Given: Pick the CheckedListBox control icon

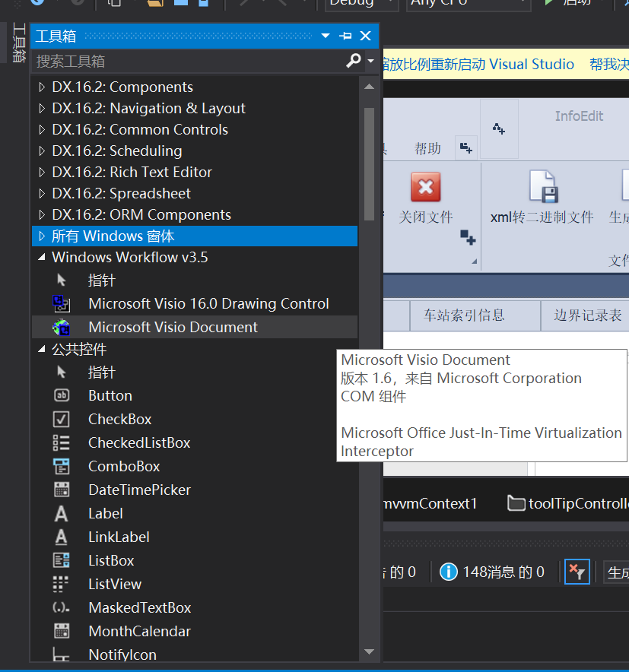Looking at the screenshot, I should pos(62,442).
